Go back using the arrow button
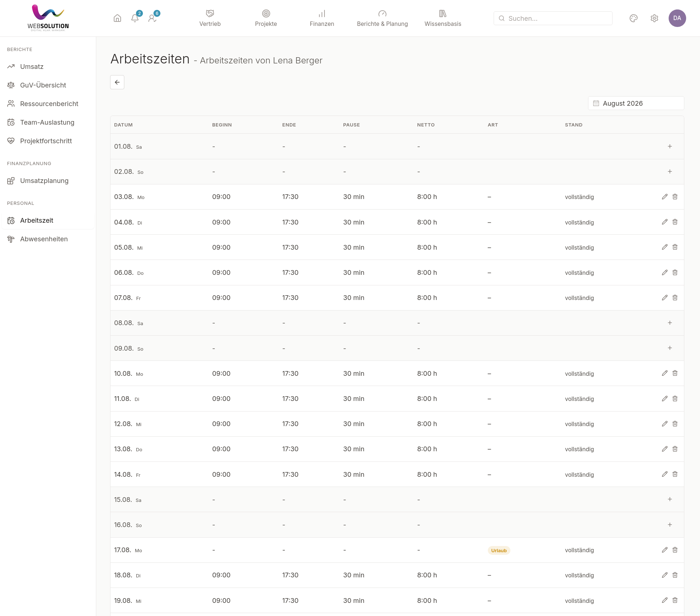This screenshot has height=616, width=700. pyautogui.click(x=117, y=82)
